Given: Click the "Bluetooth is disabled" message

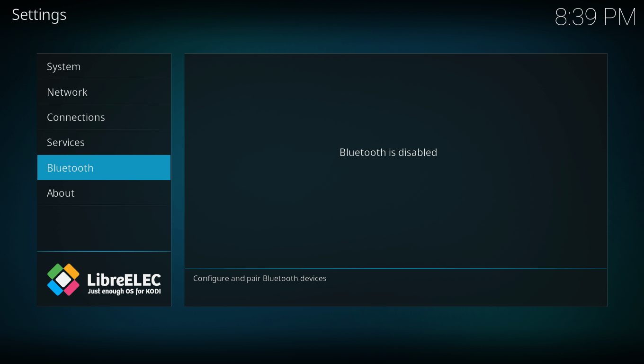Looking at the screenshot, I should [x=388, y=153].
